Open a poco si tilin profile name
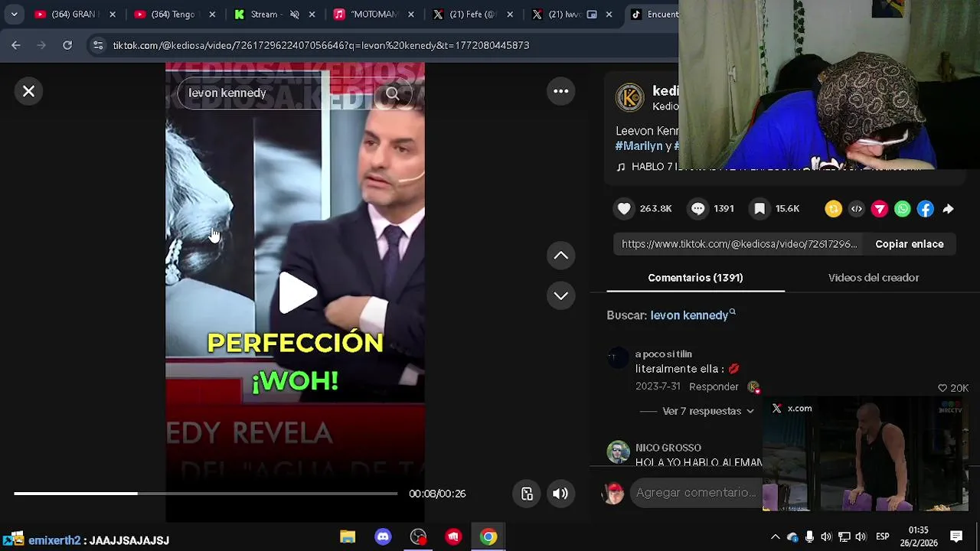980x551 pixels. pos(663,354)
